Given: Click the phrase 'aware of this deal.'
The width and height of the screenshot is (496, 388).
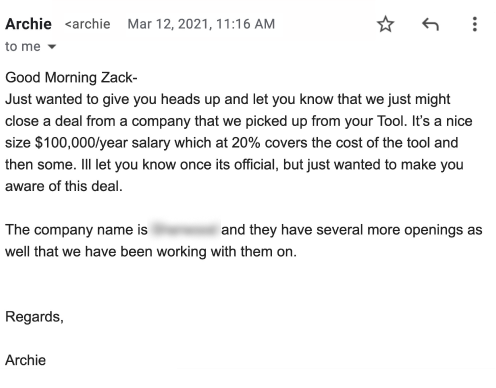Looking at the screenshot, I should click(64, 186).
